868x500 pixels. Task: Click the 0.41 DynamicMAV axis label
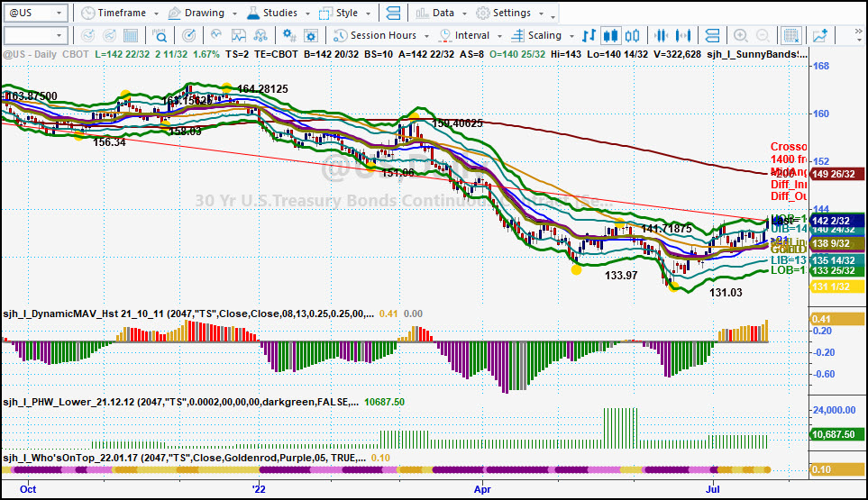(x=837, y=319)
